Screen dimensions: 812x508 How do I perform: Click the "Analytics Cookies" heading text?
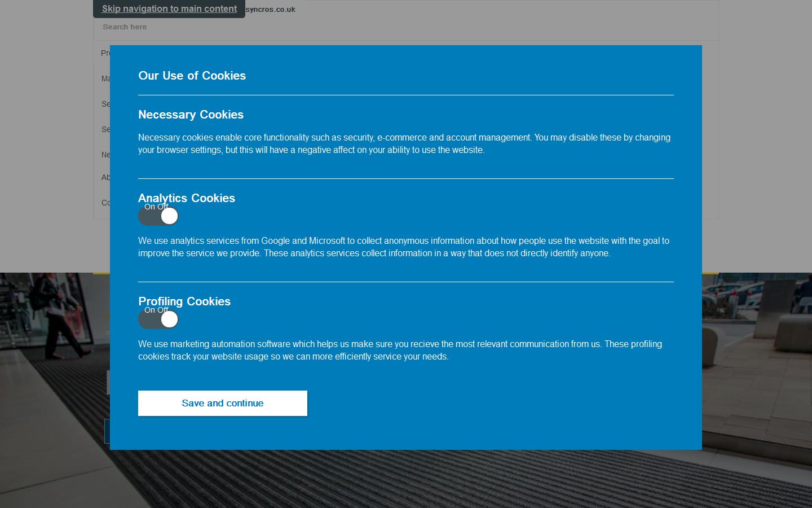pos(187,198)
